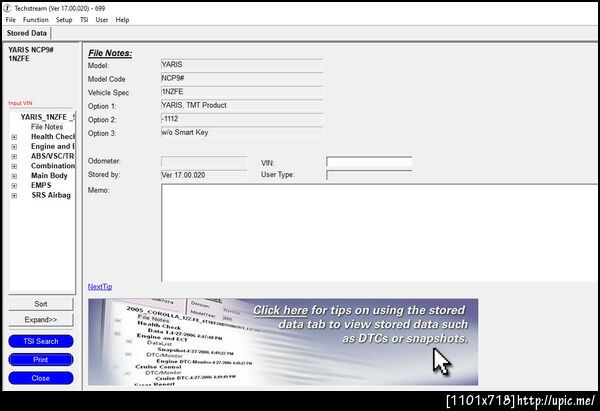Image resolution: width=600 pixels, height=411 pixels.
Task: Click the User Type field
Action: click(x=369, y=175)
